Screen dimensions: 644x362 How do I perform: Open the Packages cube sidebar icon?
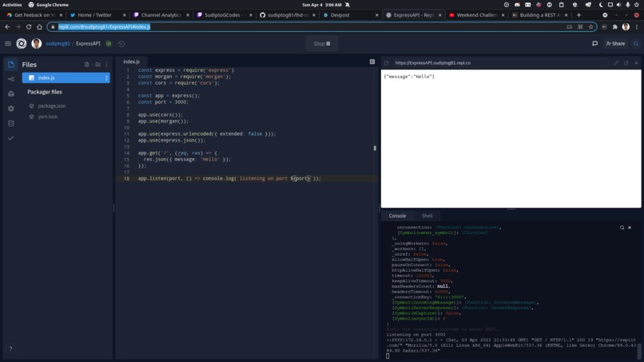[11, 93]
